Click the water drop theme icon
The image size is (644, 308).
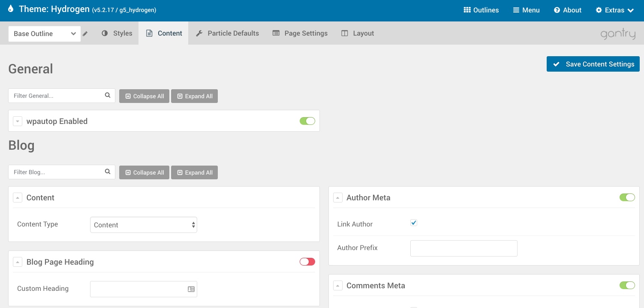11,9
